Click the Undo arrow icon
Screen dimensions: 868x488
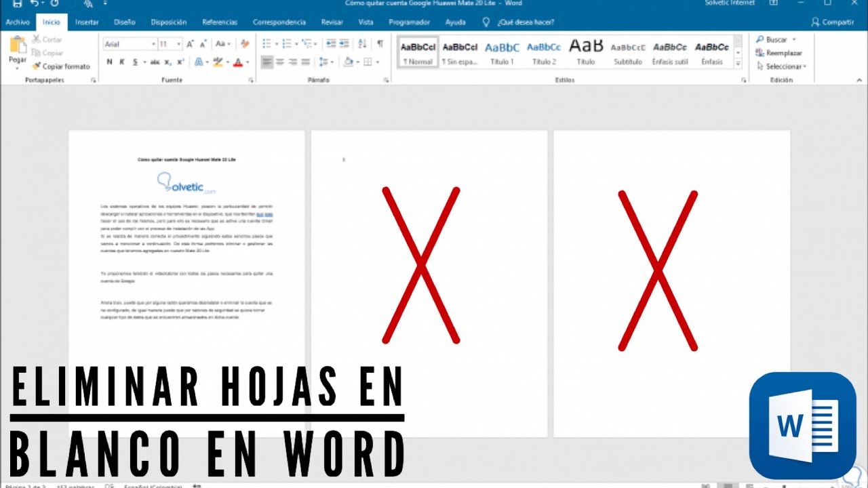tap(34, 3)
